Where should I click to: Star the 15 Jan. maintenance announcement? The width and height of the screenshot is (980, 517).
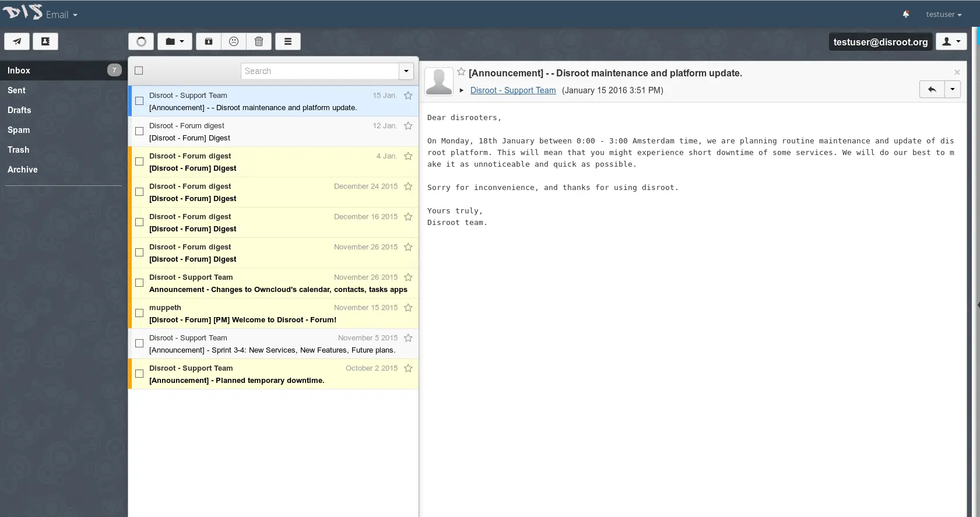408,96
